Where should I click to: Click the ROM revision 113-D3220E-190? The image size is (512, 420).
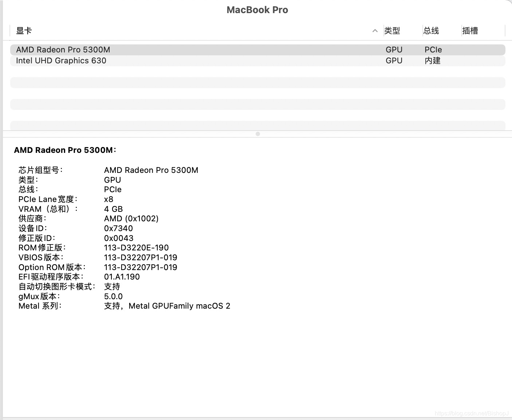tap(137, 248)
